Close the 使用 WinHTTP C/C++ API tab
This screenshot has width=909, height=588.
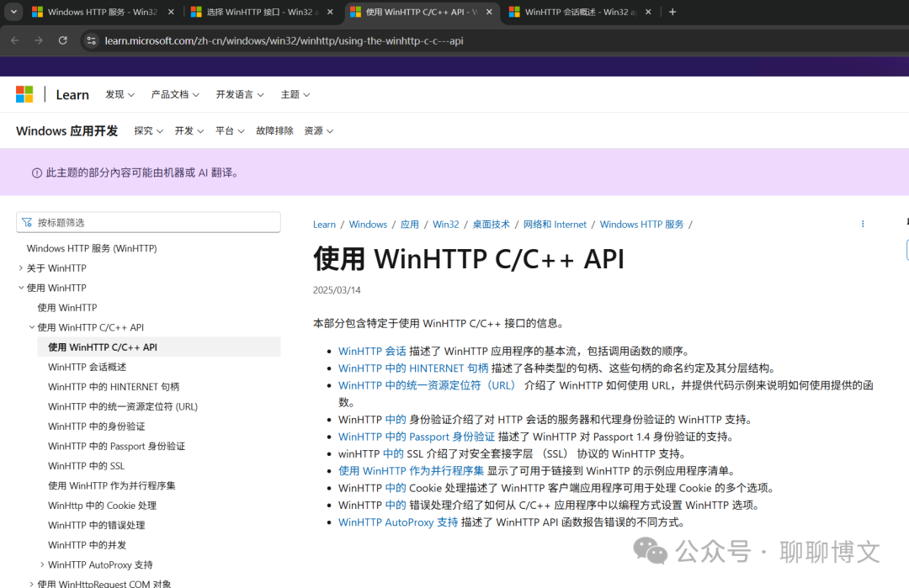tap(489, 12)
